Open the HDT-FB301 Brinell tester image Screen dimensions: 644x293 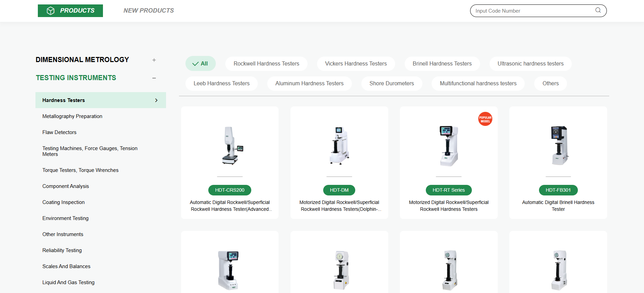point(558,146)
